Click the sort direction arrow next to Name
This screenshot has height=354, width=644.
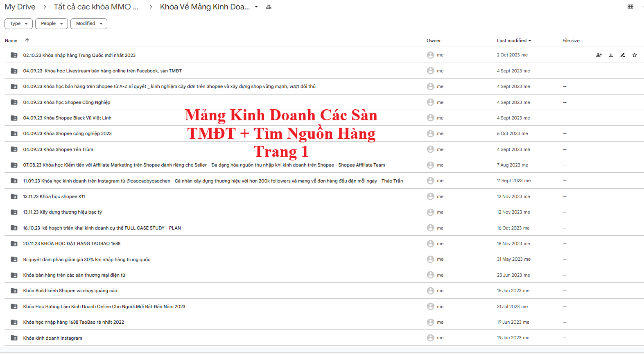coord(27,40)
